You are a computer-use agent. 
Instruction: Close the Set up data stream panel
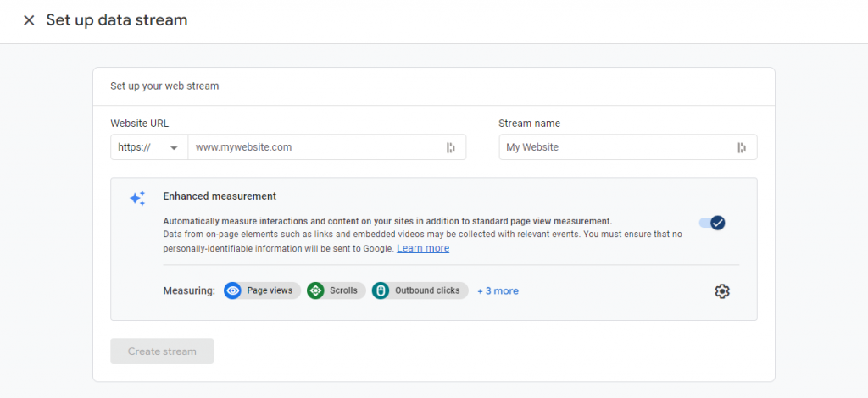tap(29, 20)
